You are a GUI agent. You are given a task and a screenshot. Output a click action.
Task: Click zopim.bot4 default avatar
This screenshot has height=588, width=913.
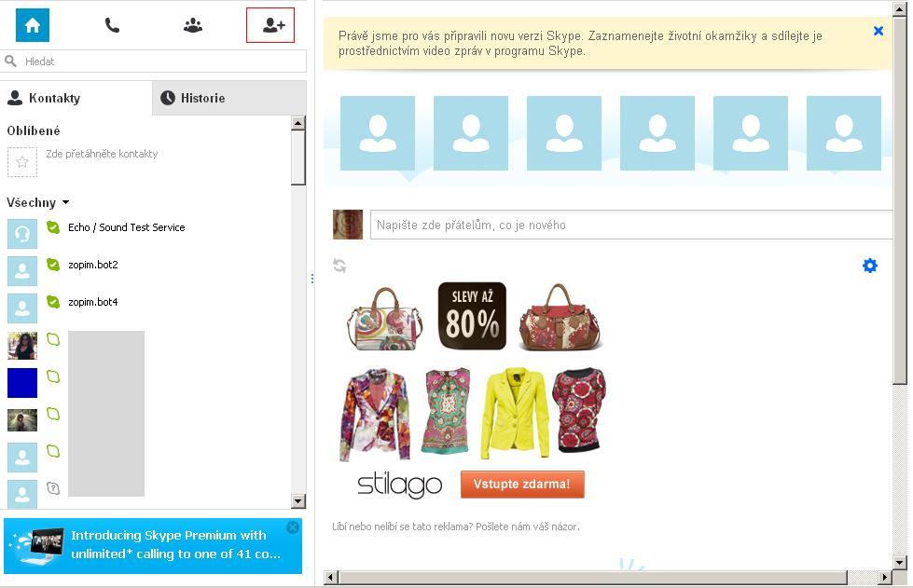pyautogui.click(x=22, y=308)
